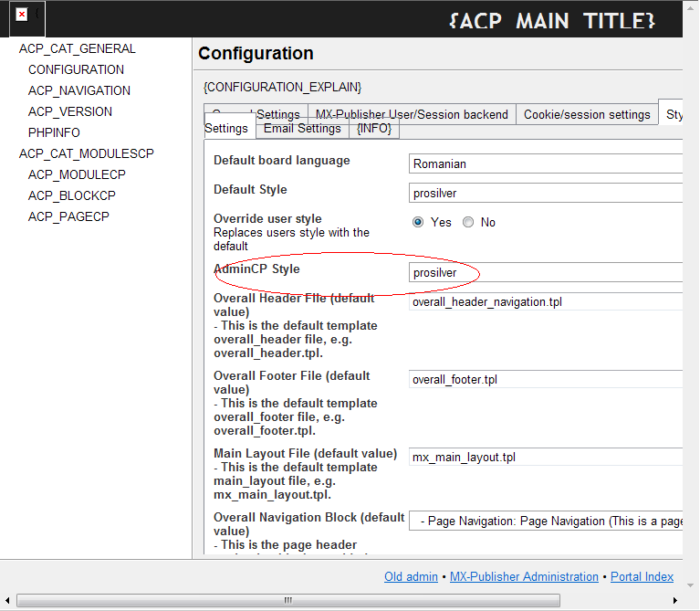Viewport: 700px width, 611px height.
Task: Open the AdminCP Style dropdown
Action: pyautogui.click(x=546, y=272)
